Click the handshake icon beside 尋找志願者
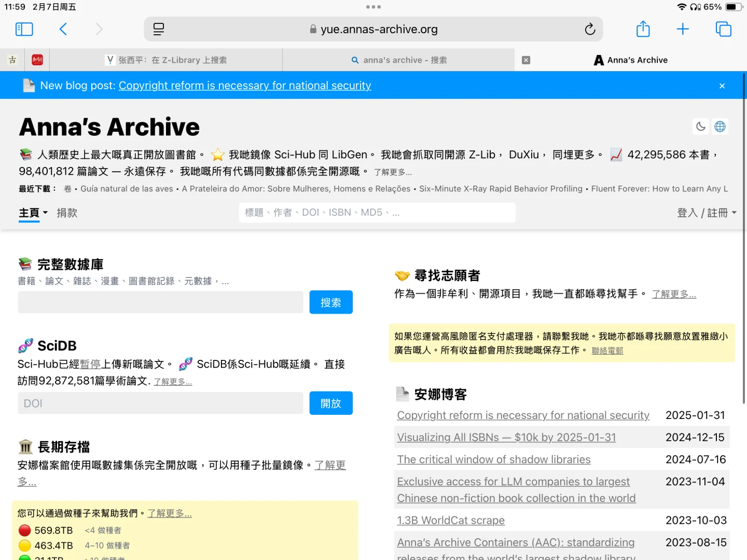The width and height of the screenshot is (747, 560). pos(402,276)
